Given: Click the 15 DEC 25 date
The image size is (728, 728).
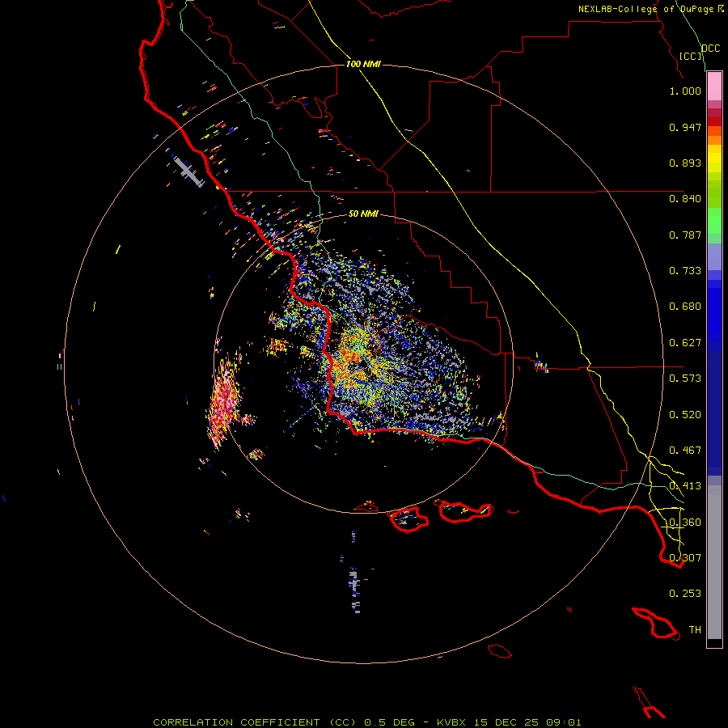Looking at the screenshot, I should point(506,722).
